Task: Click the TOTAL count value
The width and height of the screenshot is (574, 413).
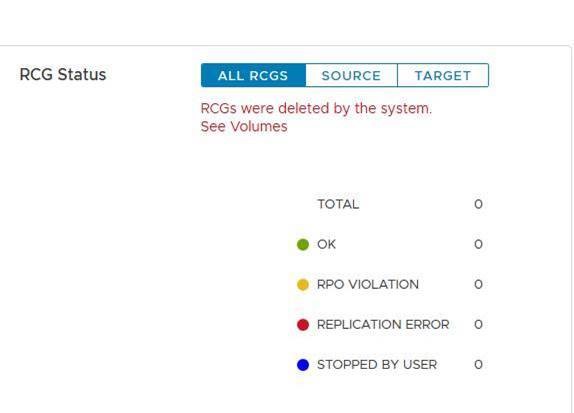Action: (478, 204)
